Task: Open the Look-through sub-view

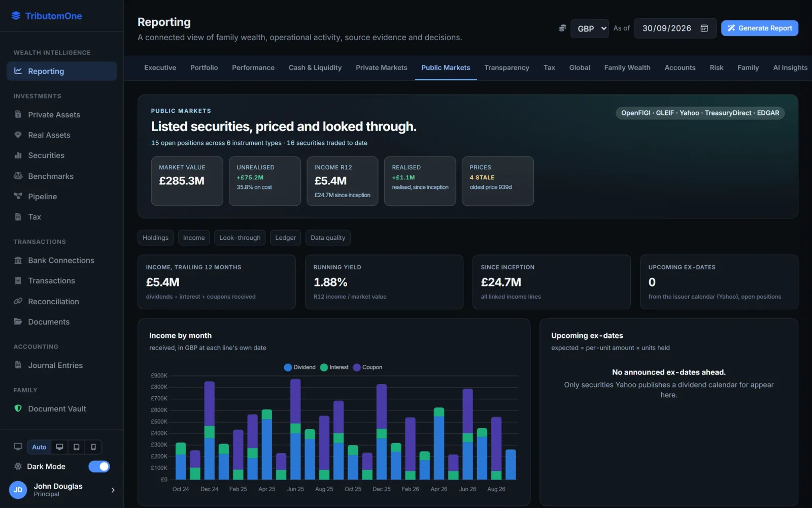Action: click(240, 238)
